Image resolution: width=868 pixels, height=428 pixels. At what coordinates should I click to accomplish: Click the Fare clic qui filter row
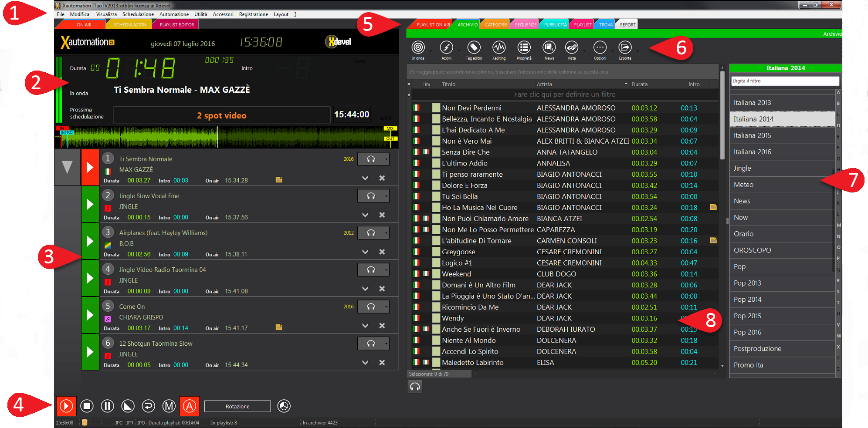pos(565,94)
